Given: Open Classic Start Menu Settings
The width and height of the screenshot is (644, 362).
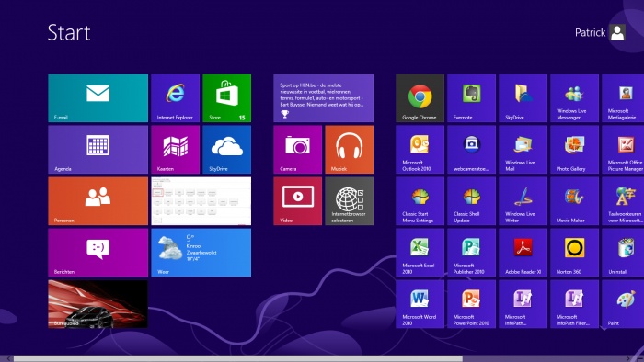Looking at the screenshot, I should click(420, 201).
